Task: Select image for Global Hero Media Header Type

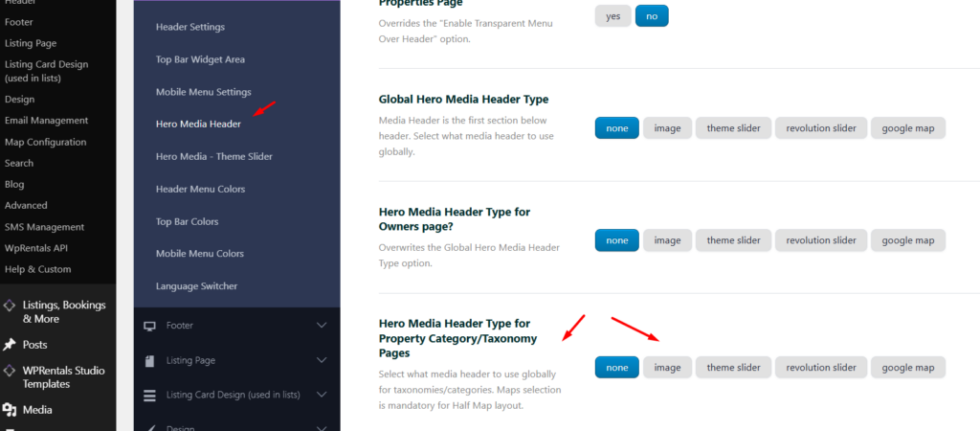Action: coord(667,128)
